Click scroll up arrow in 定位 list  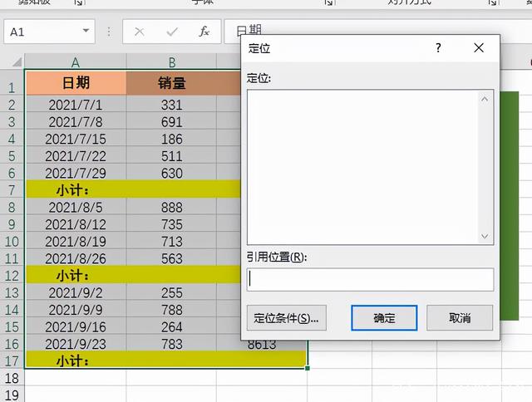click(x=485, y=100)
